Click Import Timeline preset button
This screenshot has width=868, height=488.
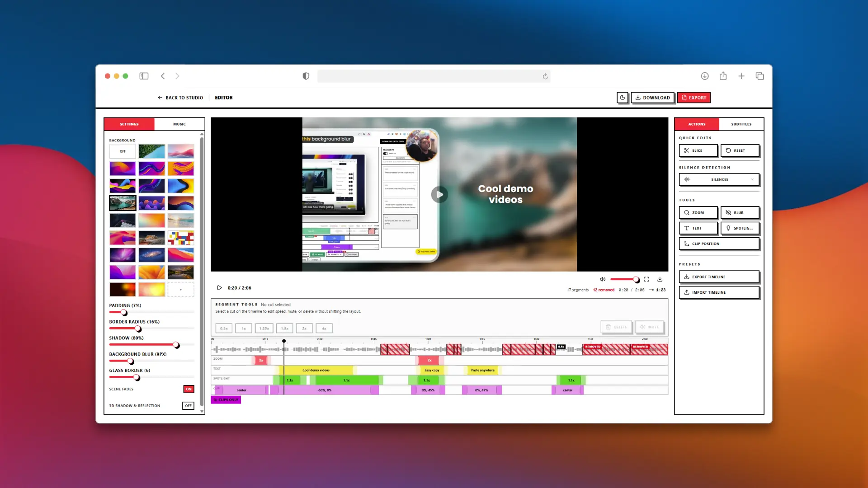[x=719, y=292]
